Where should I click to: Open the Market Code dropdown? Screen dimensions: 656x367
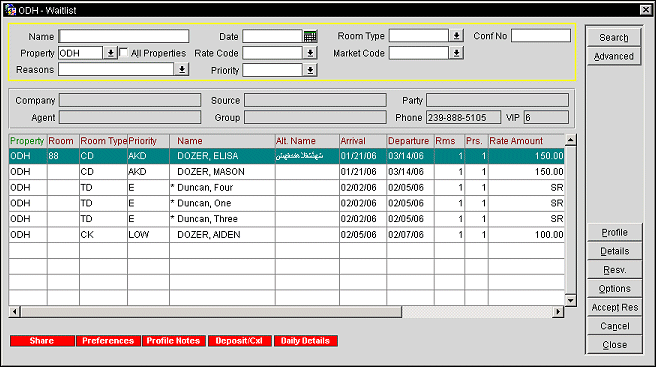coord(456,53)
